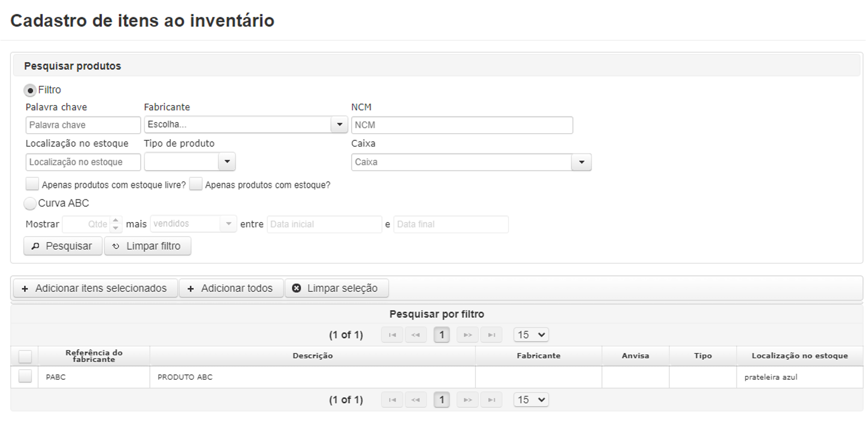Click the Limpar seleção button

pyautogui.click(x=337, y=288)
